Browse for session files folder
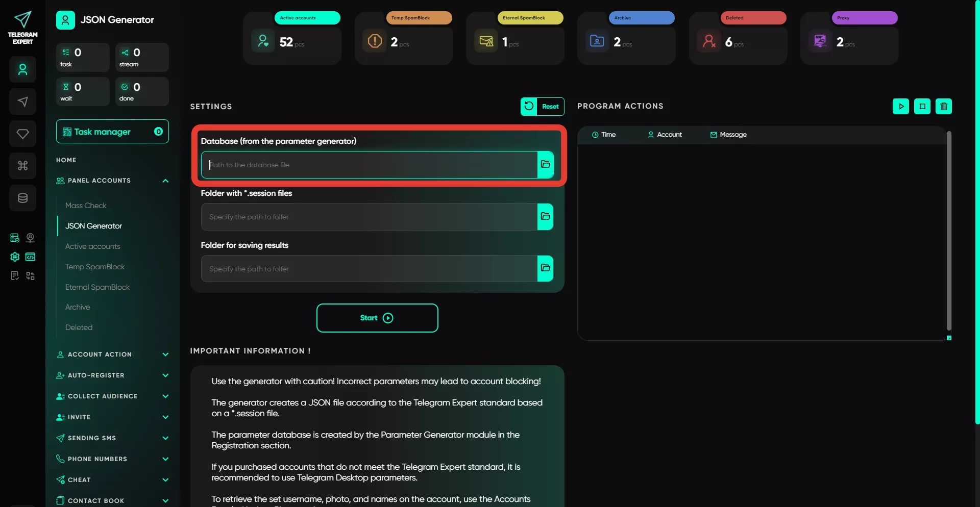 pos(545,217)
